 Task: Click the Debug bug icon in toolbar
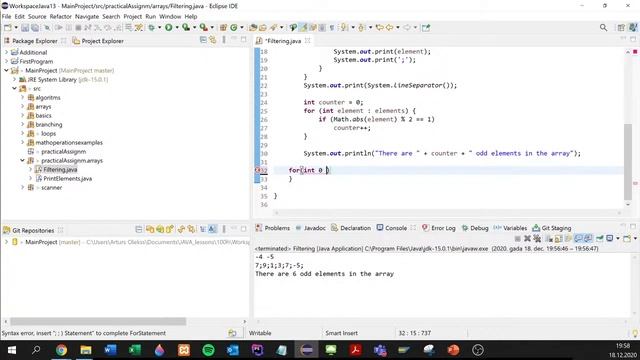(151, 28)
